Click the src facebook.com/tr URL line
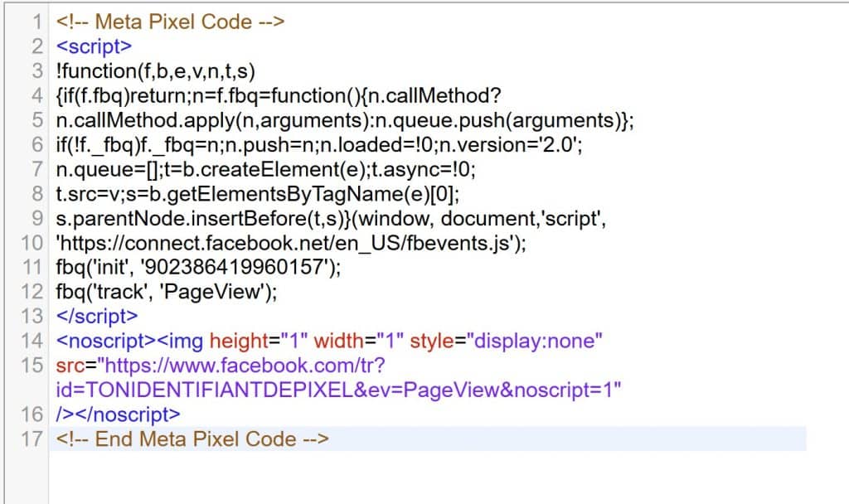This screenshot has height=504, width=849. [221, 365]
